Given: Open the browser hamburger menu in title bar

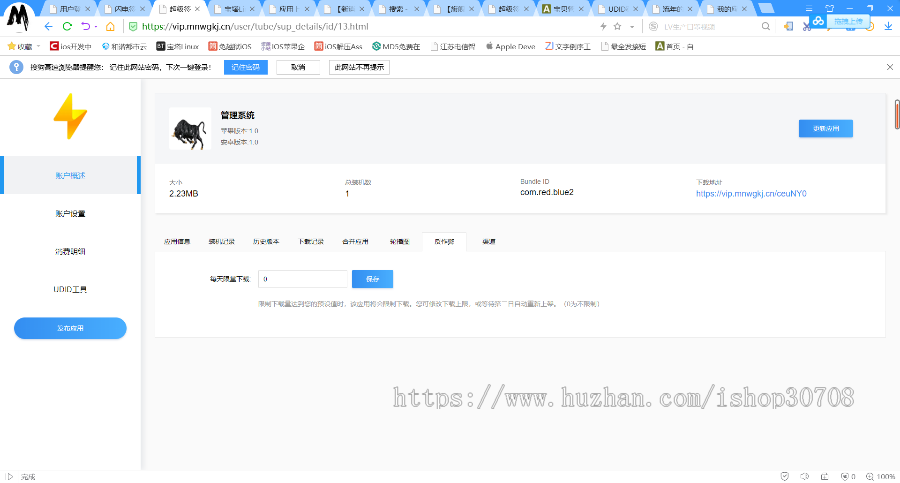Looking at the screenshot, I should pos(809,8).
